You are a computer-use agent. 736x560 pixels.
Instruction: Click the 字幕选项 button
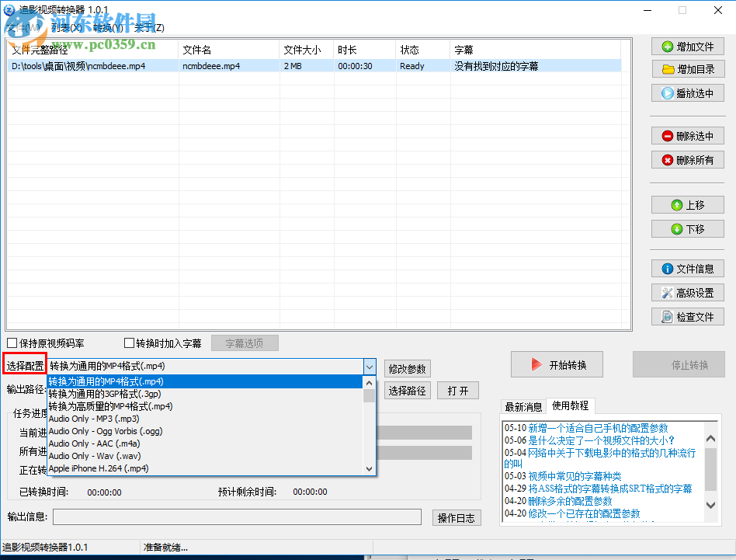[x=245, y=343]
